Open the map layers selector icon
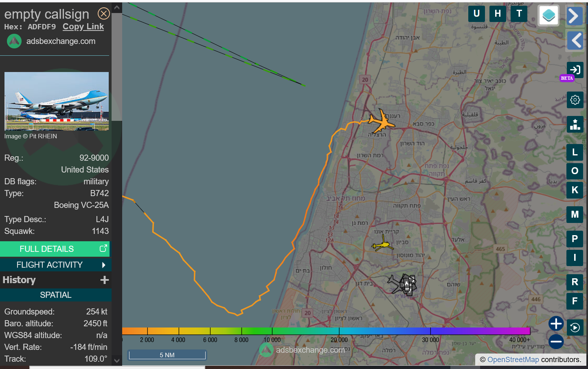This screenshot has height=369, width=588. (548, 15)
